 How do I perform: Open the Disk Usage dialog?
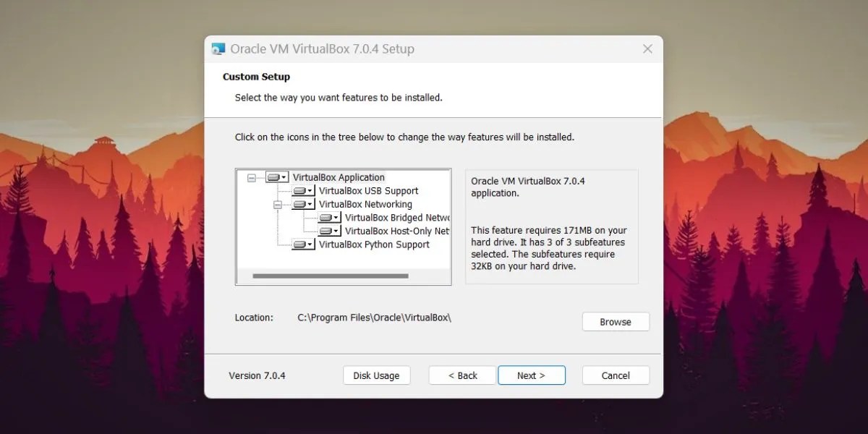tap(376, 375)
